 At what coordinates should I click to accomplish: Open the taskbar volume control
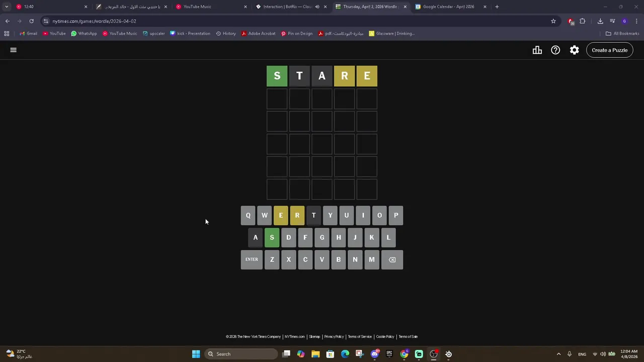coord(603,354)
